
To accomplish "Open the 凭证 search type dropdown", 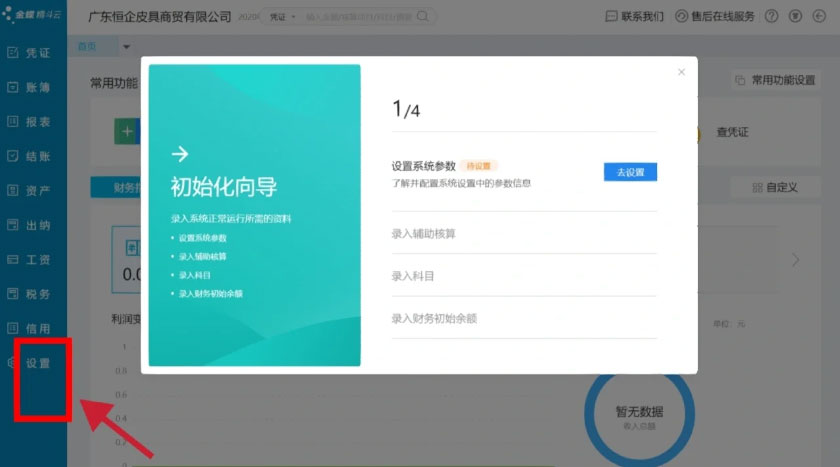I will (282, 17).
